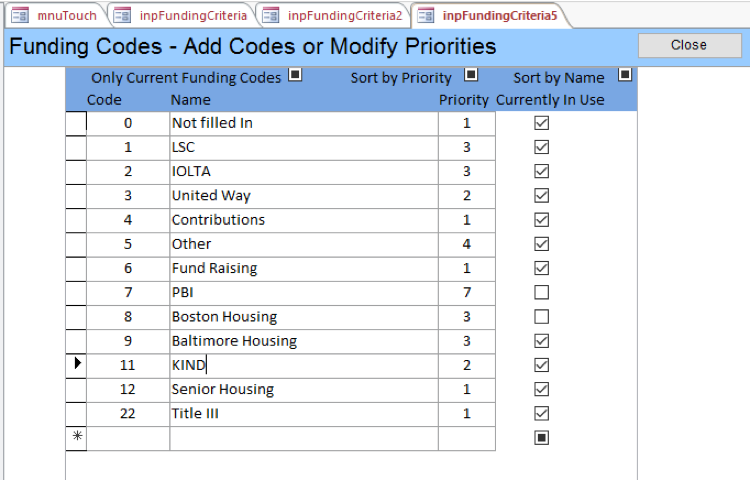Check Currently In Use for PBI
Viewport: 750px width, 480px height.
(x=541, y=292)
